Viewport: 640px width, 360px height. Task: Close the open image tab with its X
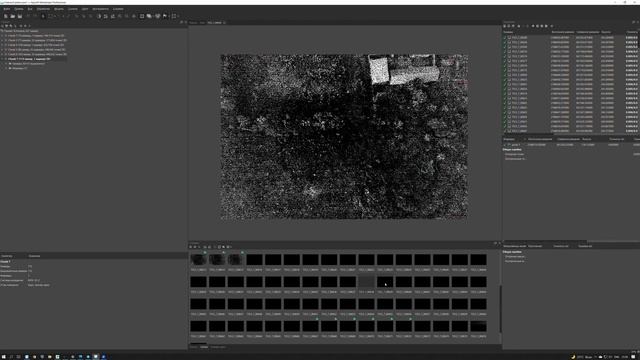pos(224,22)
